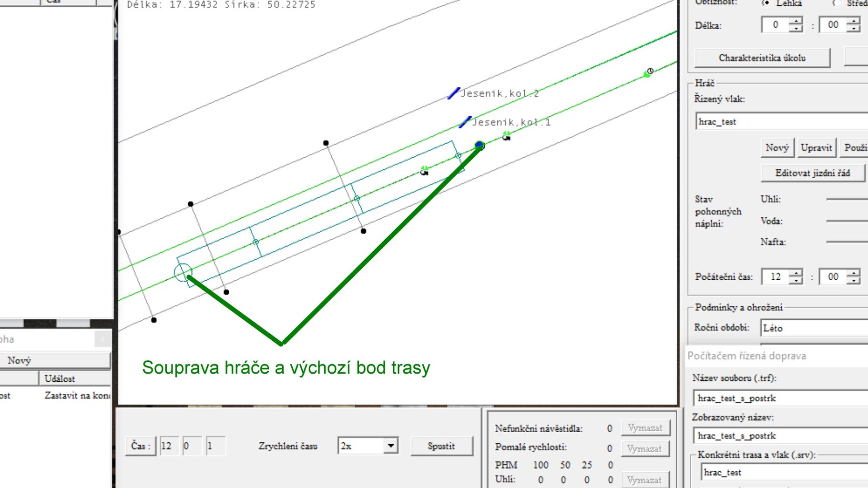This screenshot has height=488, width=868.
Task: Select the Lehká difficulty radio button
Action: click(766, 3)
